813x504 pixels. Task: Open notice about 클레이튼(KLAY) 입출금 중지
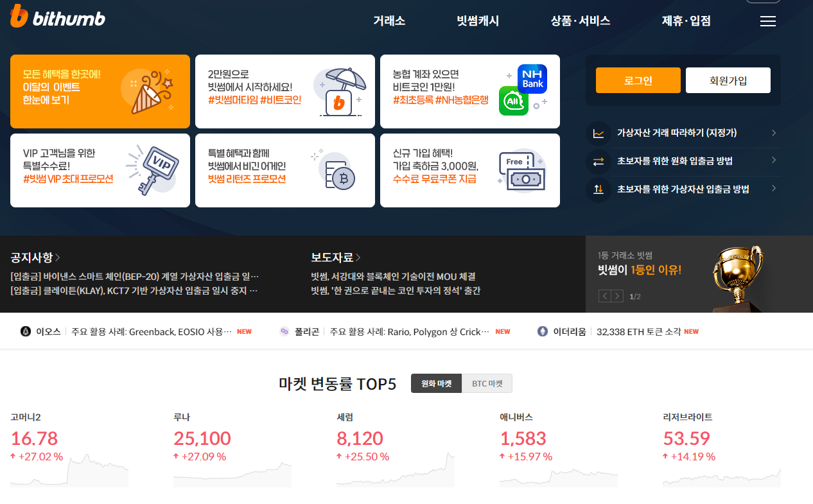134,291
